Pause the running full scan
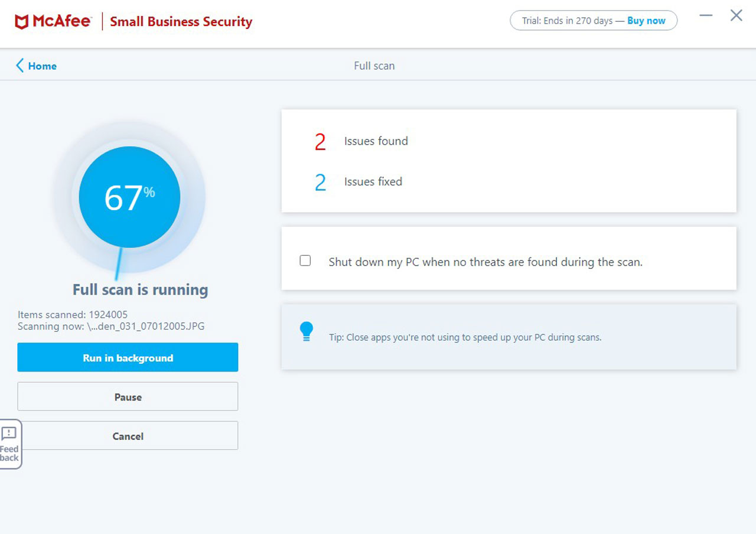The image size is (756, 534). [128, 396]
